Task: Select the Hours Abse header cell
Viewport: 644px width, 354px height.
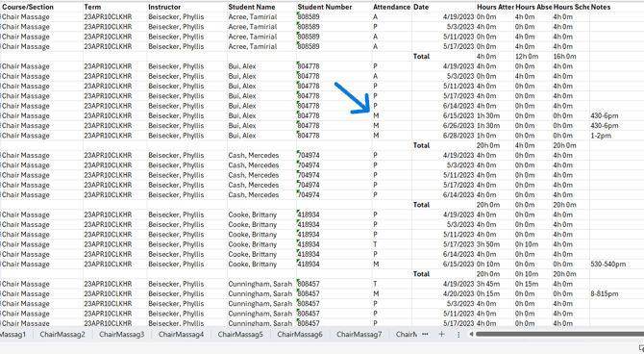Action: [533, 7]
